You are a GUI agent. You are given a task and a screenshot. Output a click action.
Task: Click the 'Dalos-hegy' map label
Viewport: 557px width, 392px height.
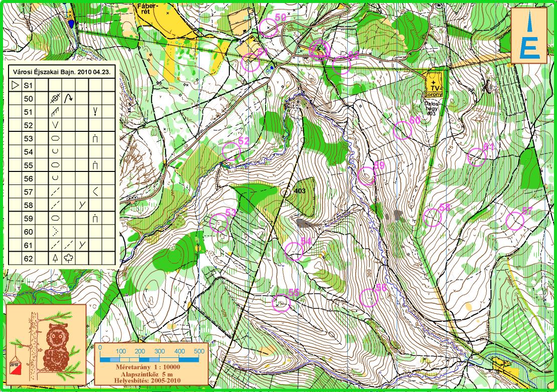pyautogui.click(x=433, y=107)
